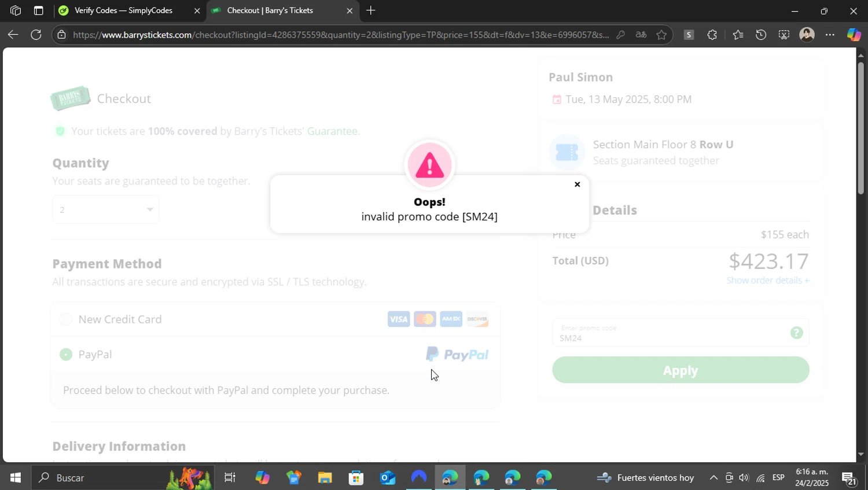Click the Barry's Tickets logo
Image resolution: width=868 pixels, height=490 pixels.
coord(71,98)
